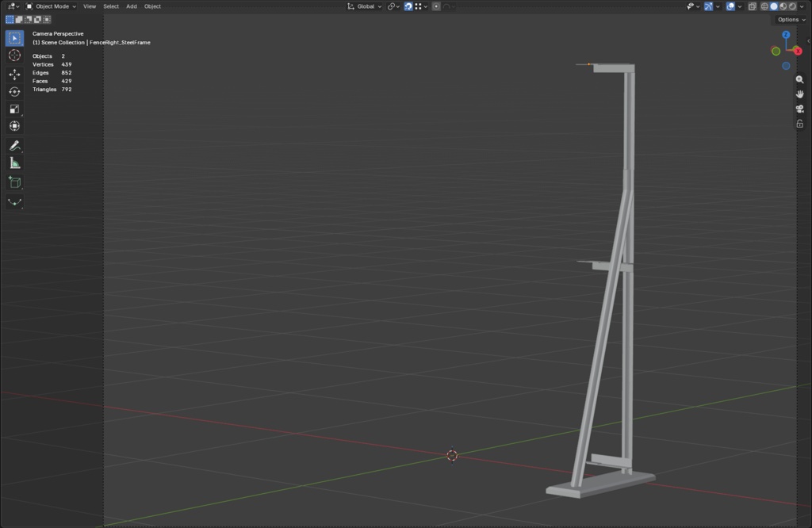Open the editor type dropdown
Image resolution: width=812 pixels, height=528 pixels.
pyautogui.click(x=13, y=6)
